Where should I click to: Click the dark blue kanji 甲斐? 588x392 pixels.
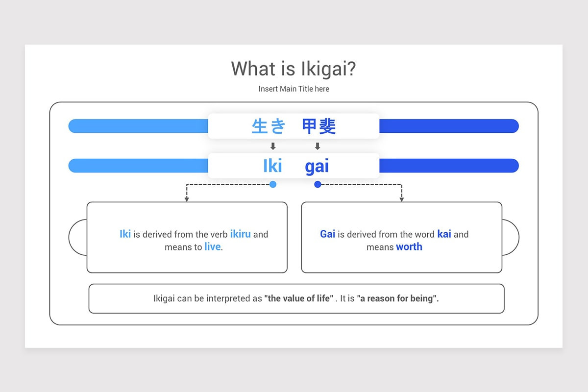[319, 126]
